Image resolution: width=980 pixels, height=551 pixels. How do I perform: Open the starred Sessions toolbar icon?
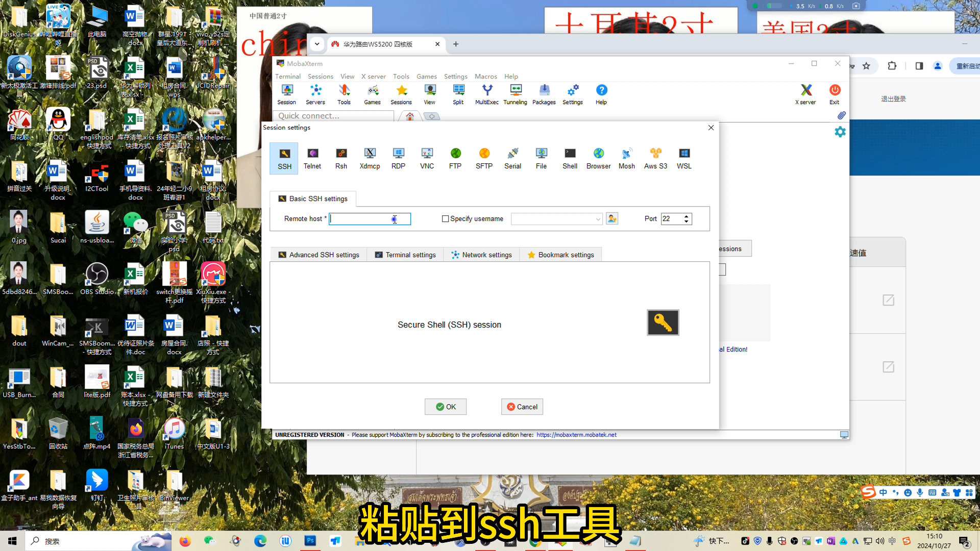click(x=401, y=94)
